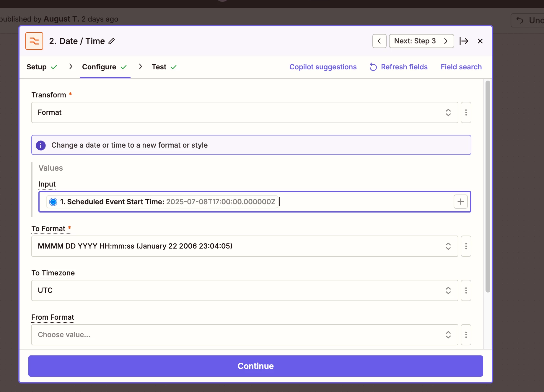Image resolution: width=544 pixels, height=392 pixels.
Task: Click chevron between Configure and Test
Action: (x=140, y=67)
